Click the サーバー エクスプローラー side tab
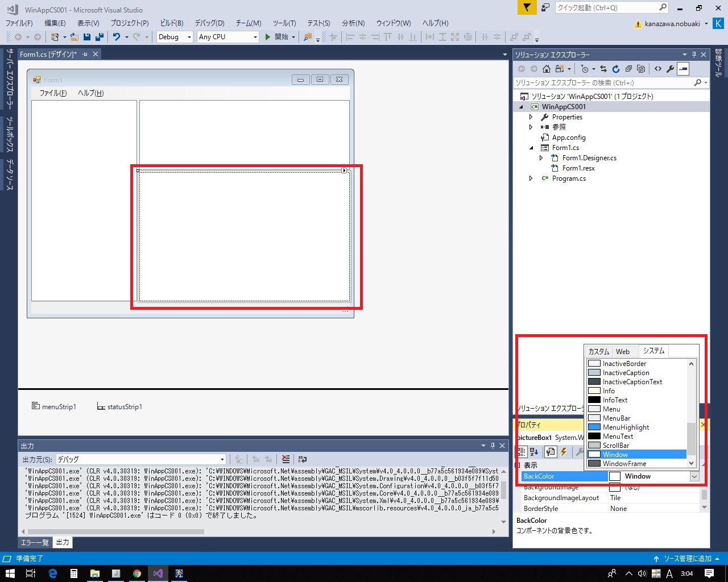The height and width of the screenshot is (582, 728). 10,79
